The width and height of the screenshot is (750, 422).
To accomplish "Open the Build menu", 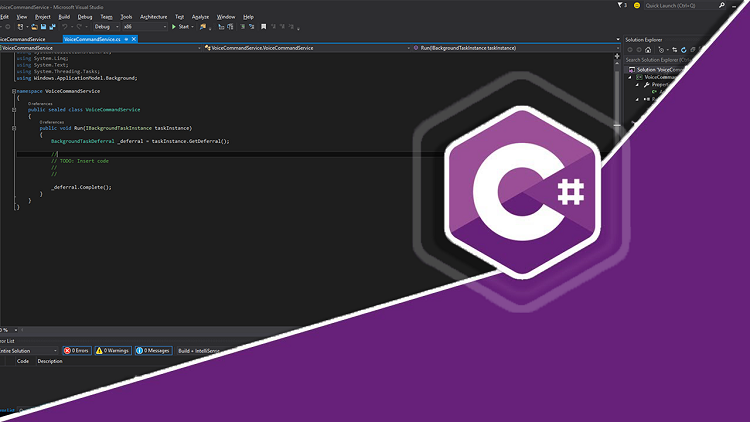I will pos(64,17).
